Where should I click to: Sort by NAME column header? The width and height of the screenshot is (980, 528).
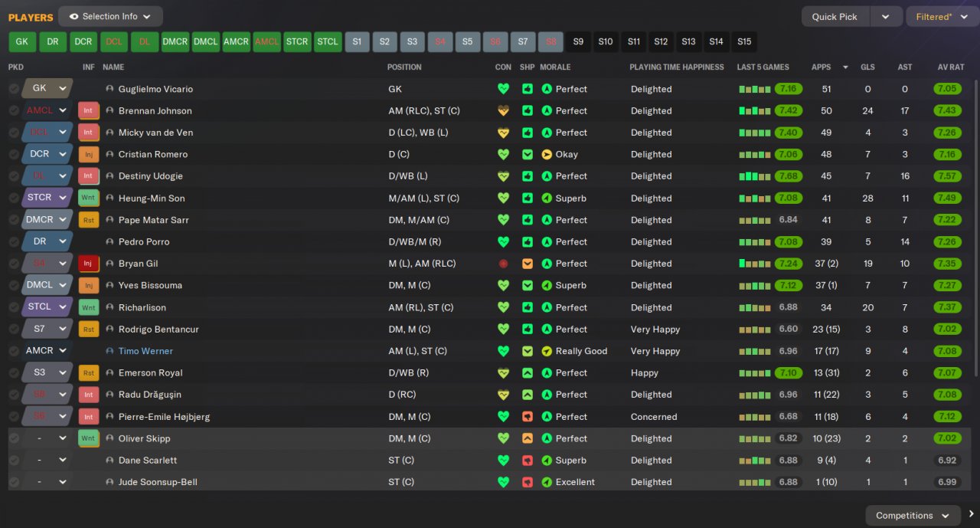coord(113,67)
